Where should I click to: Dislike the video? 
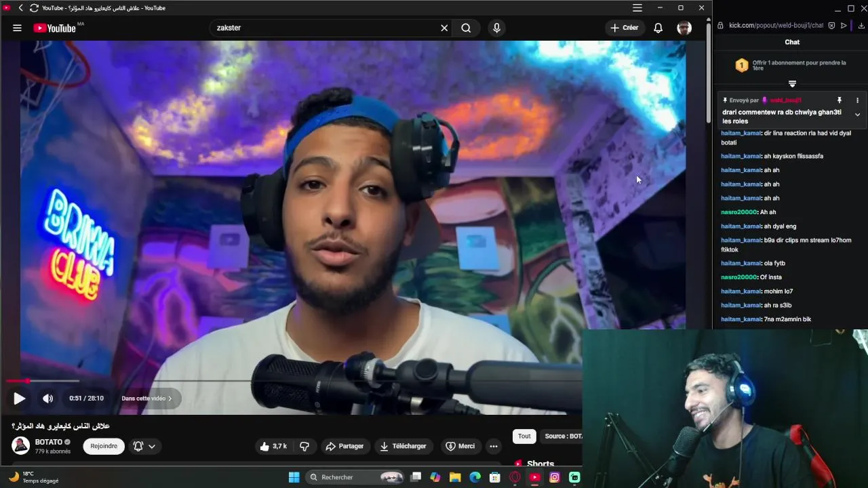pyautogui.click(x=304, y=446)
